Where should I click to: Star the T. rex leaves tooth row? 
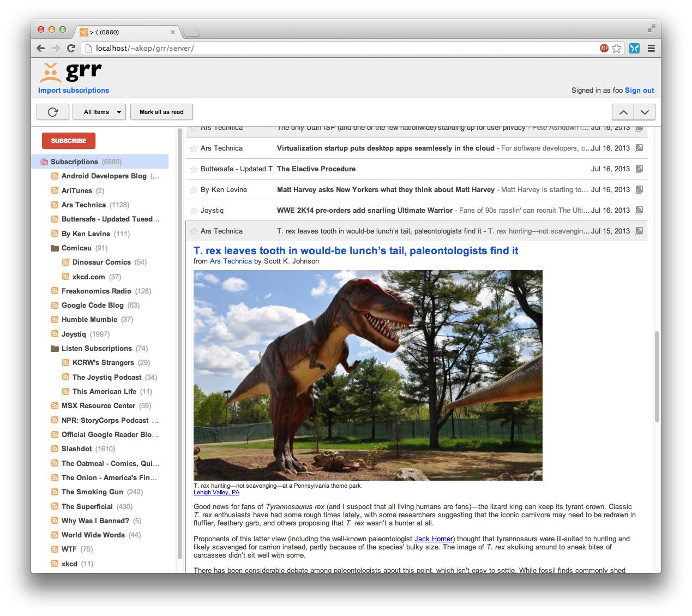point(194,231)
